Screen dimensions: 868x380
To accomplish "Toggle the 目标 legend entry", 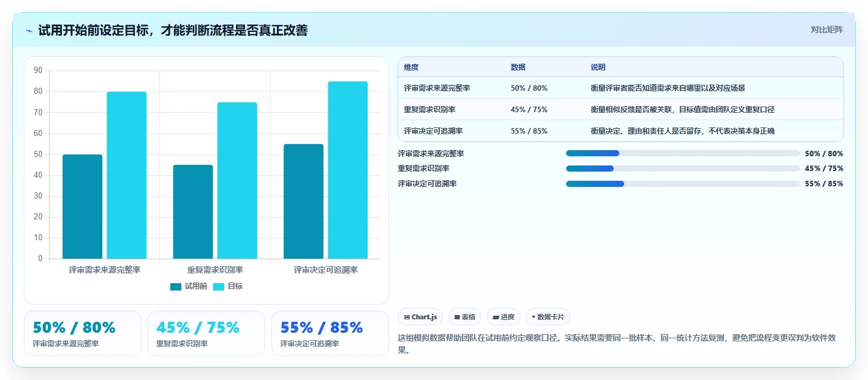I will pos(228,286).
